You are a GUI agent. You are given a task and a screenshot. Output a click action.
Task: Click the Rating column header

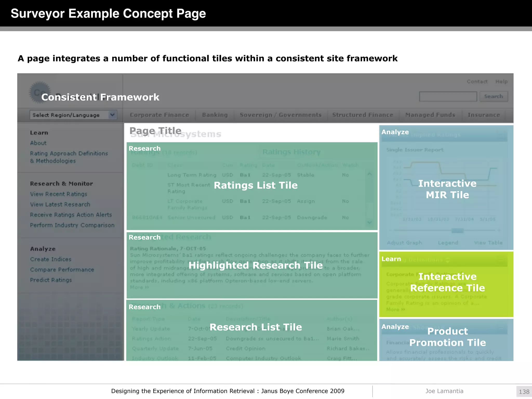(x=248, y=165)
